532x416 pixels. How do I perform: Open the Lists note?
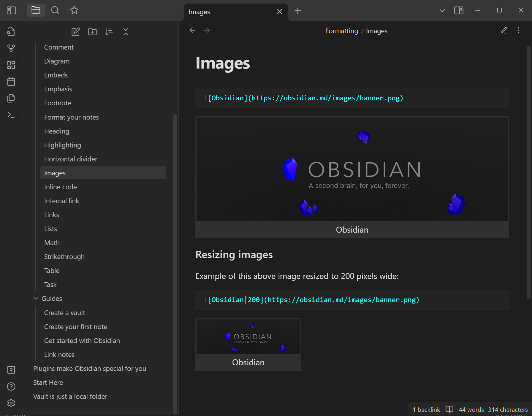103,229
